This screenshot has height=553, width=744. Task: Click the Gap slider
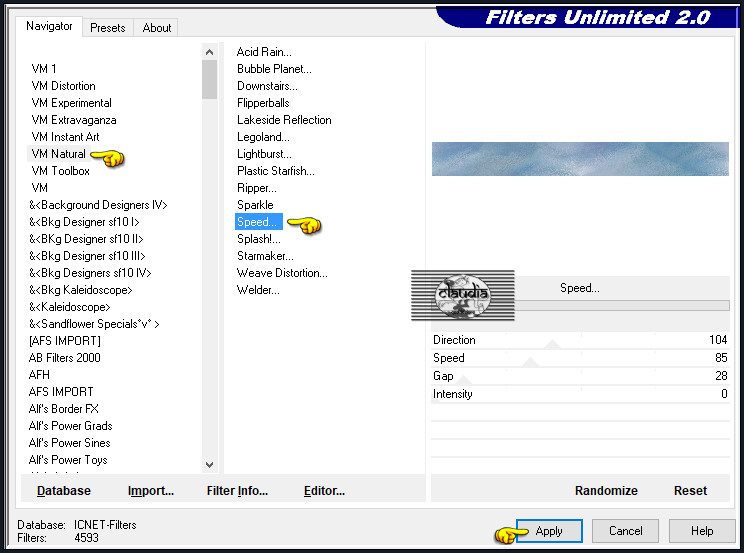coord(580,376)
